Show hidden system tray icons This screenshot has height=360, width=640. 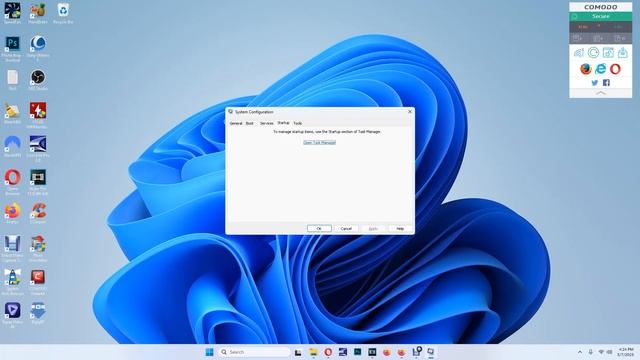click(x=580, y=352)
